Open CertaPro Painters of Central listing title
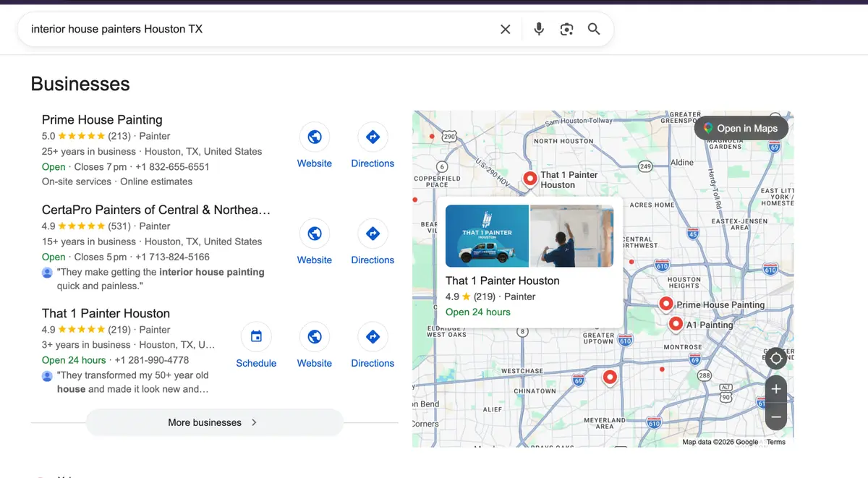868x478 pixels. pyautogui.click(x=156, y=210)
